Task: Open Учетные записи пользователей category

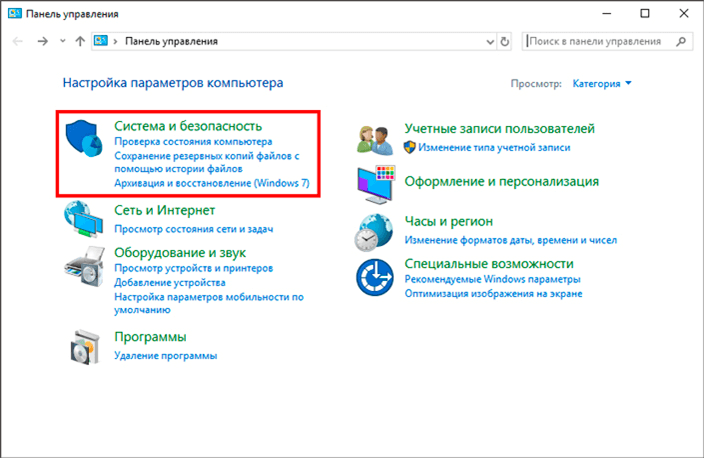Action: coord(500,128)
